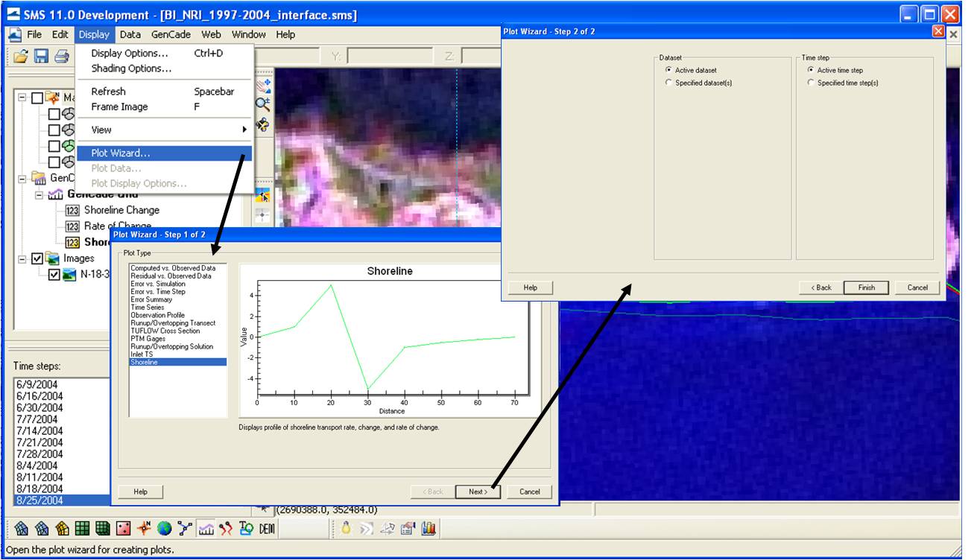Select the create point crosshair tool

(x=263, y=215)
